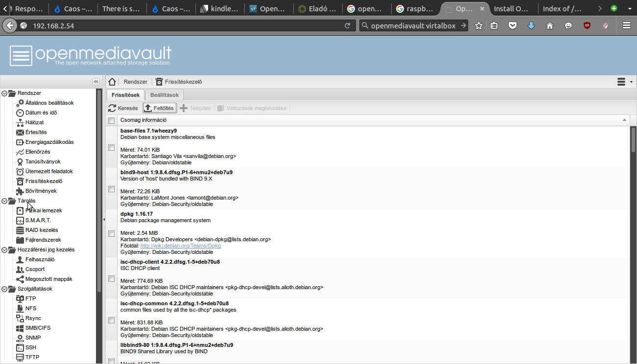Open Fizikai lemezek disk icon
637x364 pixels.
tap(20, 210)
